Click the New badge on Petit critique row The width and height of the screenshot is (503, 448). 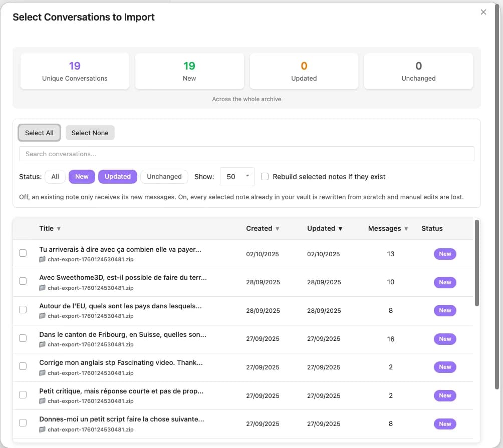pos(445,395)
